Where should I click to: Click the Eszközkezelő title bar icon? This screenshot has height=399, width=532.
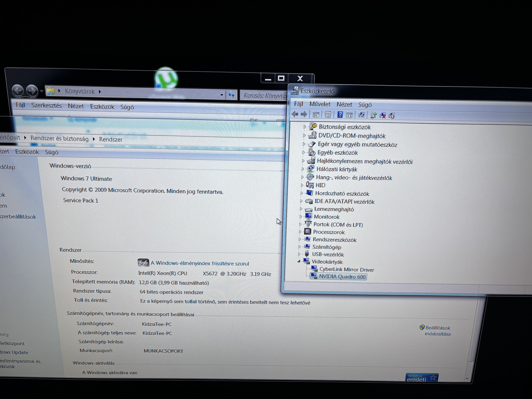295,91
